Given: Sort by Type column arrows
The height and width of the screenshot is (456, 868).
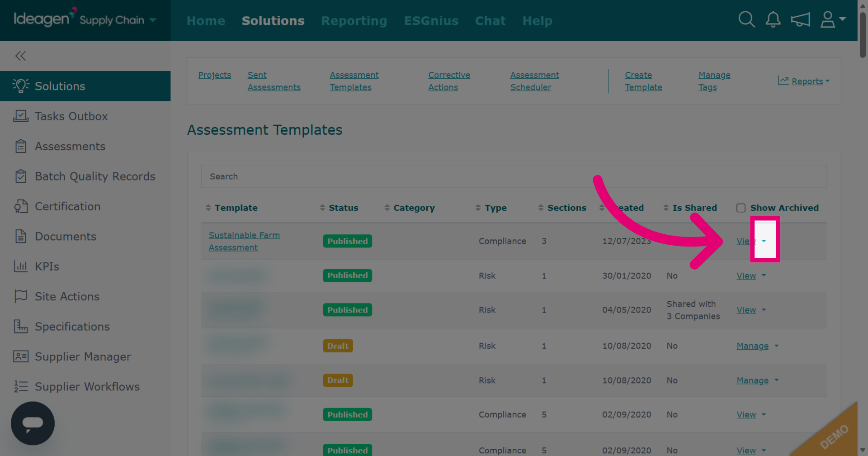Looking at the screenshot, I should pos(478,208).
